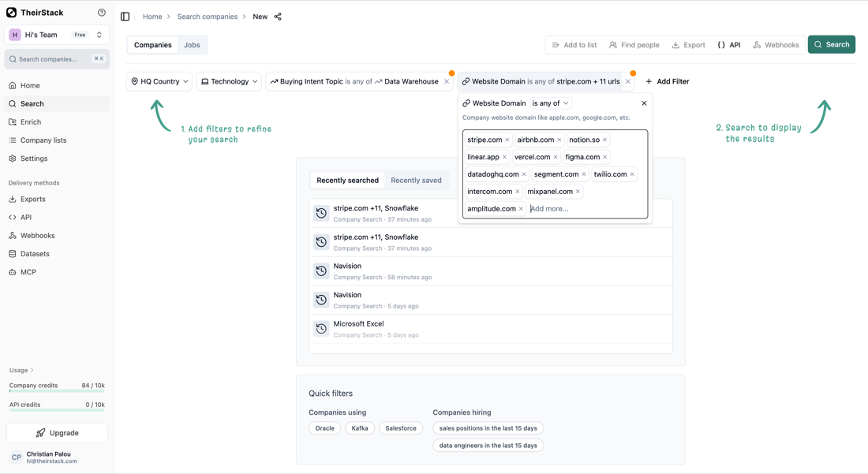Remove intercom.com domain tag

pos(517,192)
